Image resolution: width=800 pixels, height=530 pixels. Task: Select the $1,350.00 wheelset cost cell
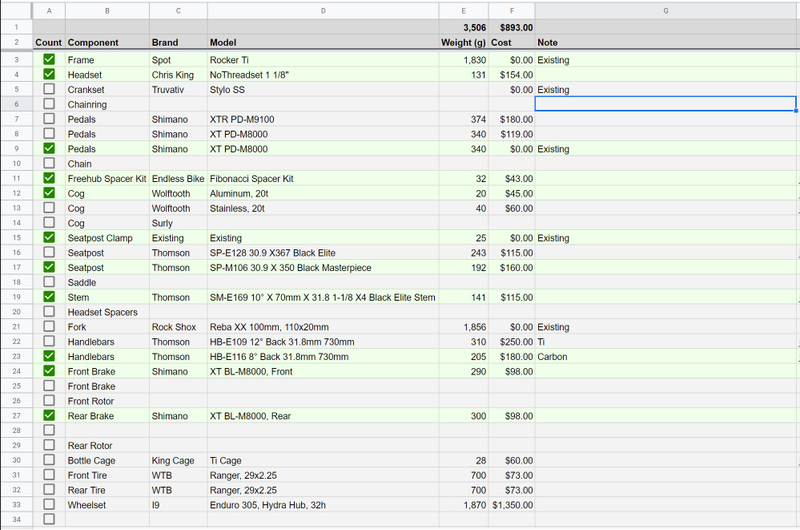pos(512,504)
